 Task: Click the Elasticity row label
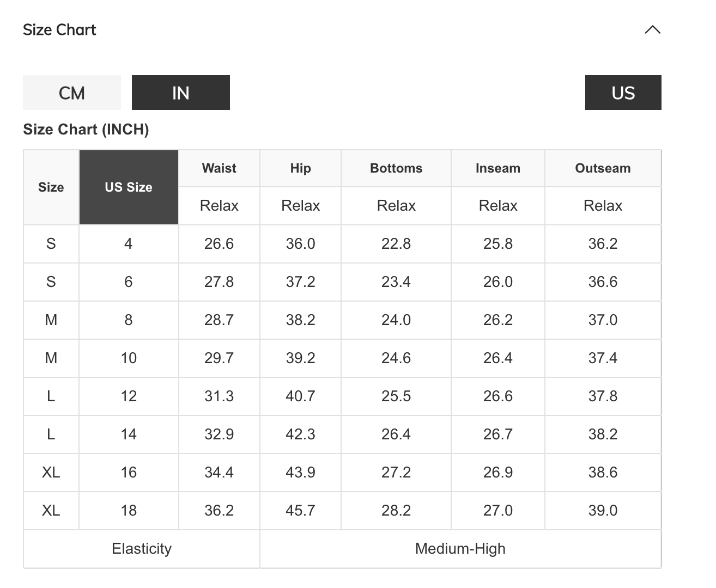tap(142, 549)
